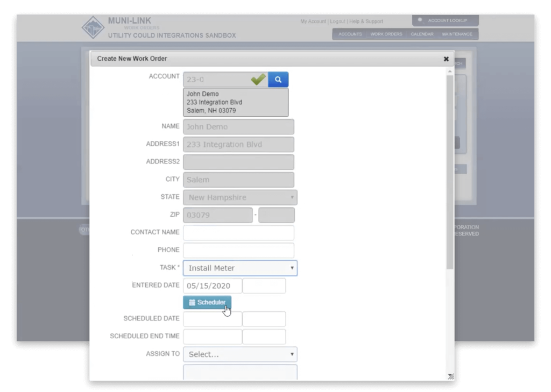
Task: Click the Logout link
Action: (337, 21)
